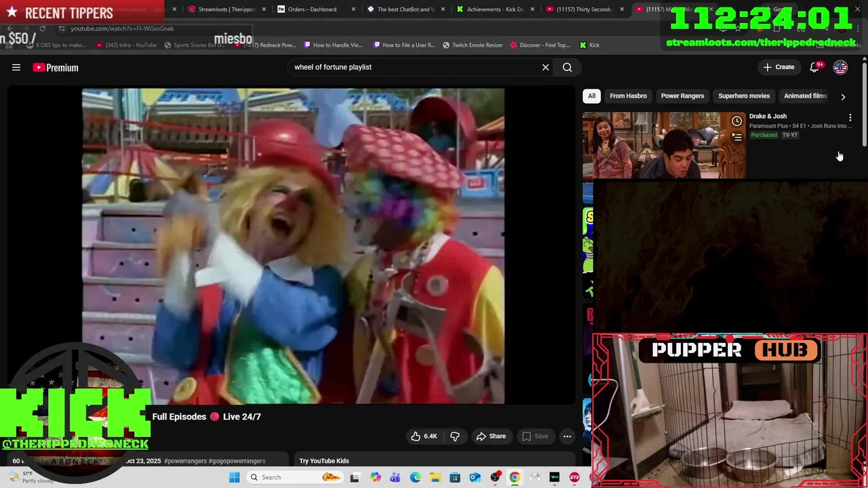Open the Twitch Emote Resizer bookmark
This screenshot has height=488, width=868.
click(x=473, y=45)
